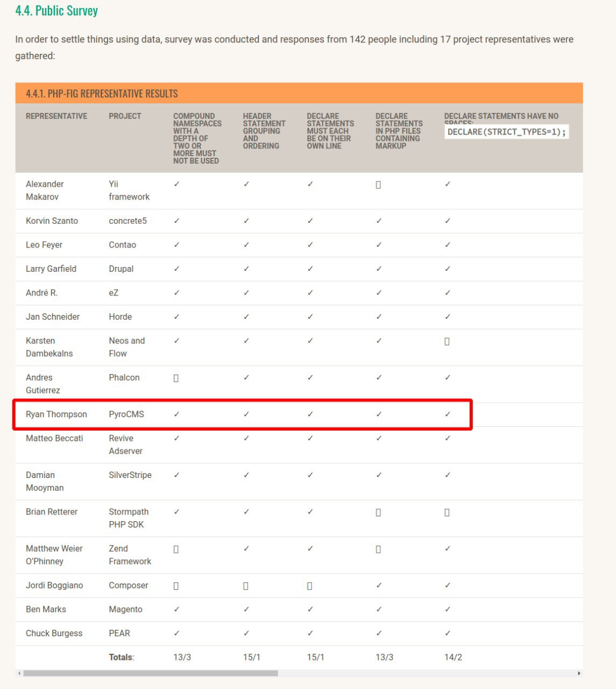Select the name 'Larry Garfield'
The width and height of the screenshot is (616, 689).
point(51,269)
